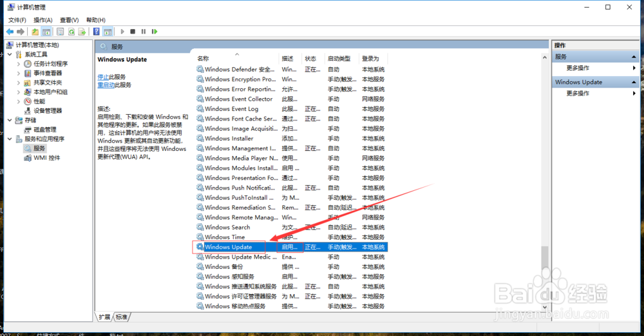This screenshot has width=644, height=336.
Task: Open the 操作(A) menu
Action: pos(43,20)
